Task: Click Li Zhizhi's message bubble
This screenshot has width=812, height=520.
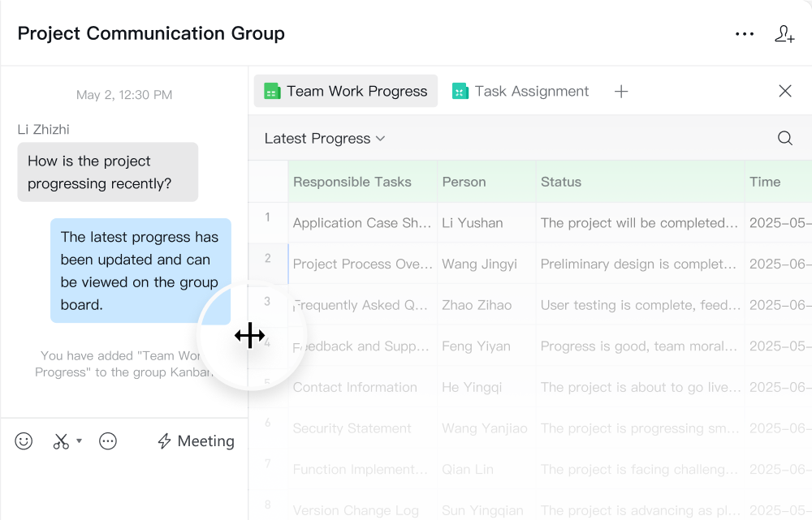Action: click(x=107, y=172)
